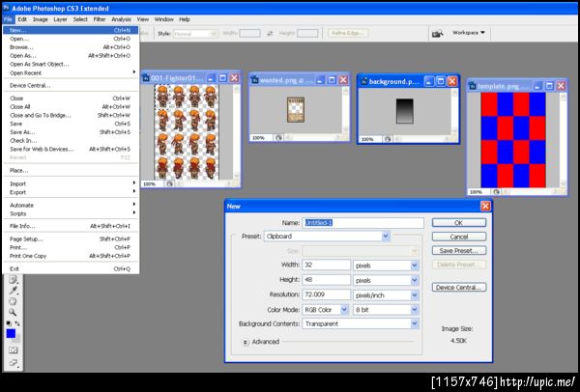Click status icon in background.png window footer
Image resolution: width=580 pixels, height=392 pixels.
click(x=388, y=139)
